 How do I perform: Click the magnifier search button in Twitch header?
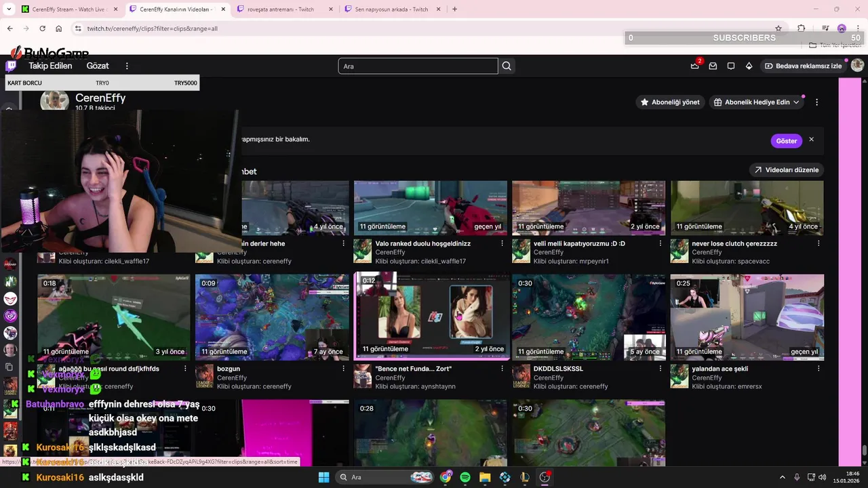(507, 66)
